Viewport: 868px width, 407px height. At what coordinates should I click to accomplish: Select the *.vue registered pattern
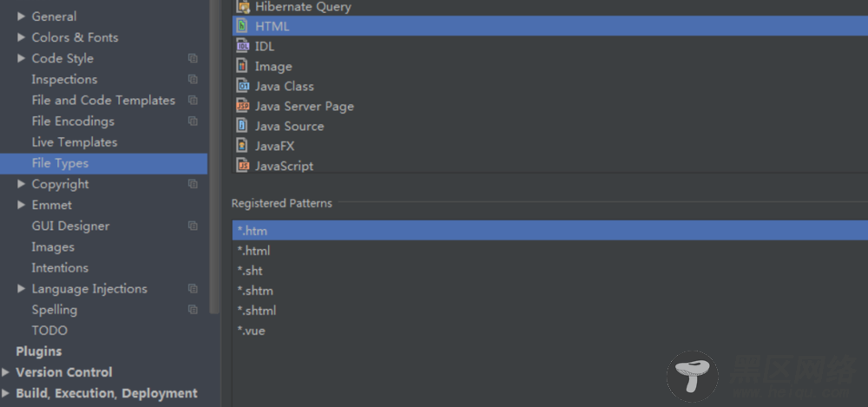click(251, 331)
